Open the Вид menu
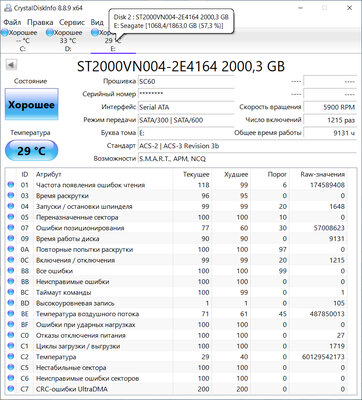362x400 pixels. click(97, 22)
